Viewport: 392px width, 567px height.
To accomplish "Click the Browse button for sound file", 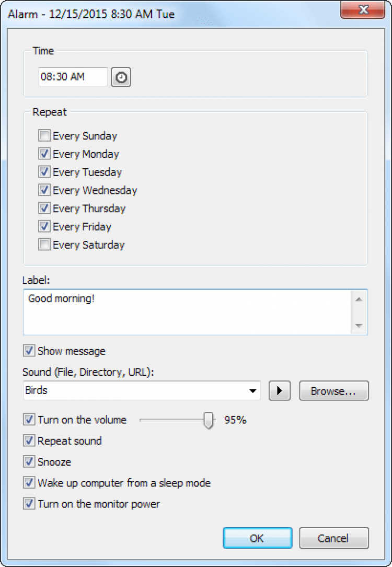I will 333,391.
